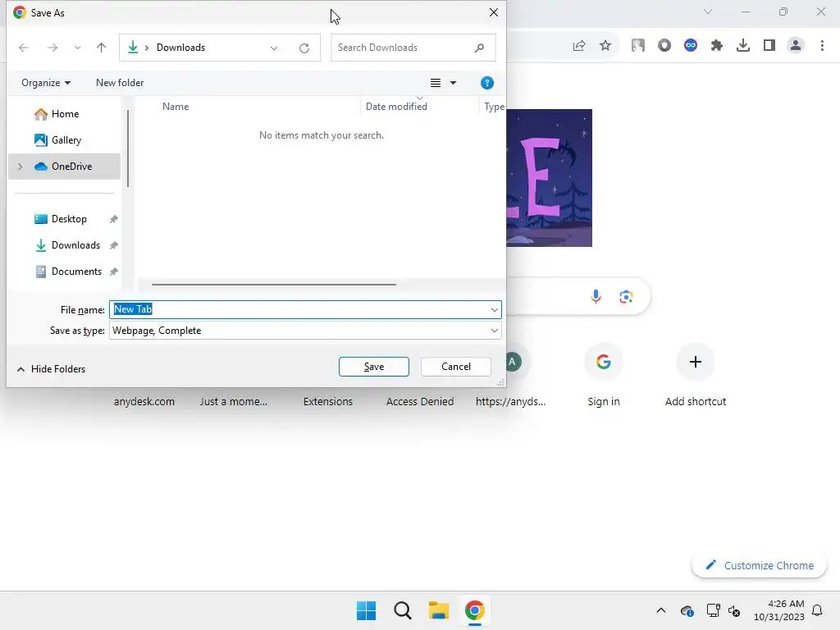840x630 pixels.
Task: Go back in Save As dialog
Action: [x=24, y=48]
